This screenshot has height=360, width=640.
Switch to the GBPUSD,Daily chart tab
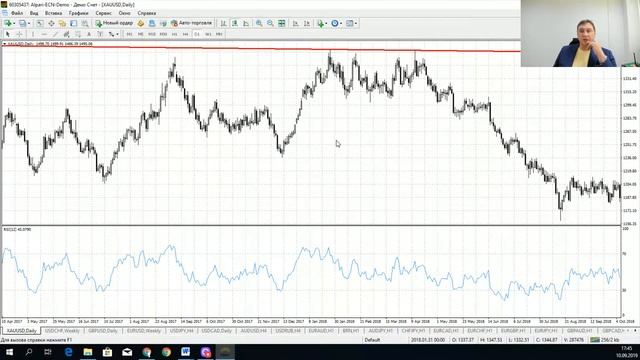point(103,331)
